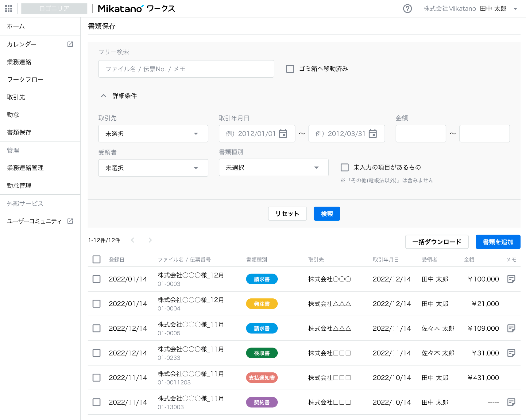Open the 取引先 dropdown
The width and height of the screenshot is (526, 420).
tap(153, 134)
